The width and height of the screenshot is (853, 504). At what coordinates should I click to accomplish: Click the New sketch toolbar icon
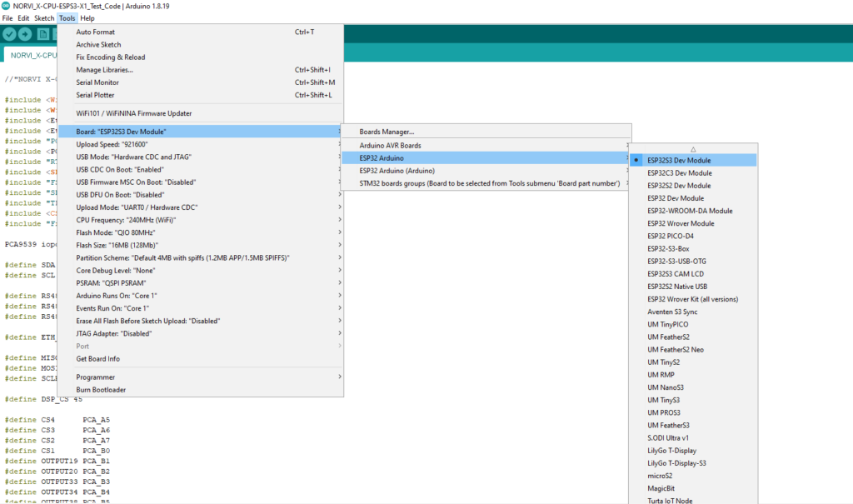tap(43, 34)
